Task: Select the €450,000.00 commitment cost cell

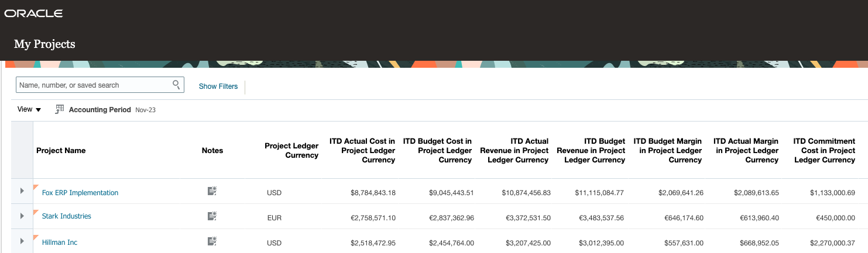Action: (x=835, y=218)
